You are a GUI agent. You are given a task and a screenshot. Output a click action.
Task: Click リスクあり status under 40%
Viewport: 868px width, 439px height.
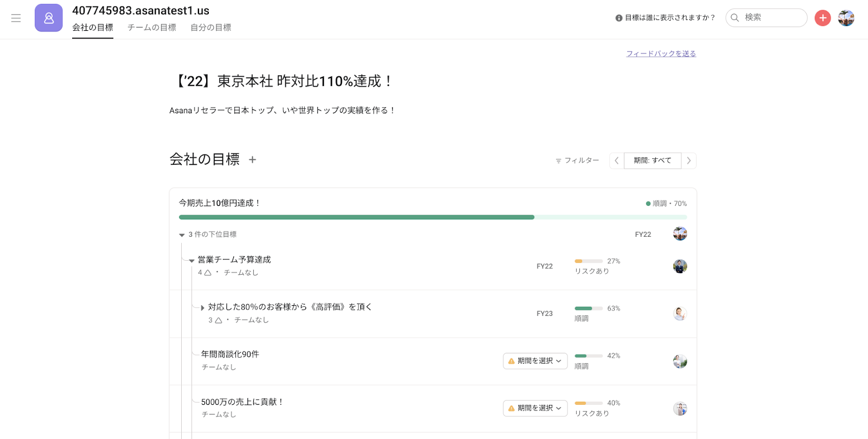tap(592, 414)
